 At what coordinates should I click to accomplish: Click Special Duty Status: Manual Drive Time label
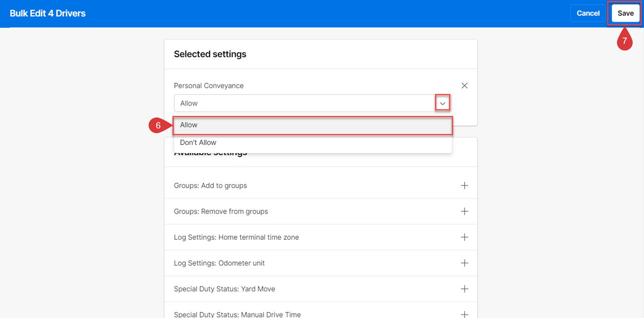pyautogui.click(x=237, y=314)
